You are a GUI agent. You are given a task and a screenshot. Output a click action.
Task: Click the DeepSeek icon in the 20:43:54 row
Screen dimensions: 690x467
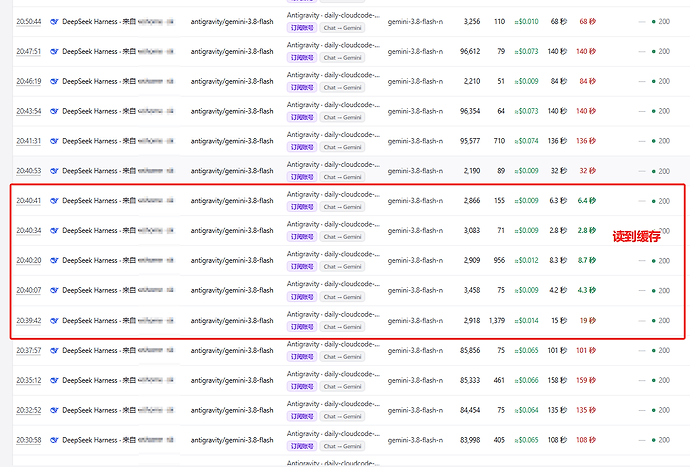click(x=54, y=111)
